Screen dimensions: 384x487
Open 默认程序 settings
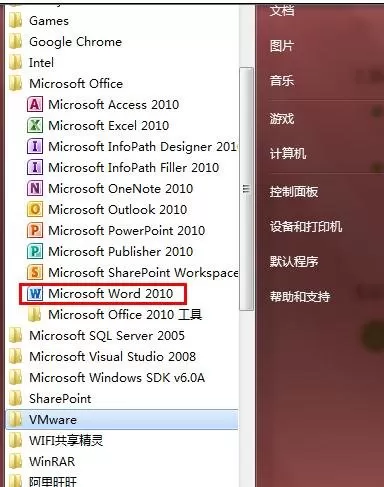(x=294, y=262)
